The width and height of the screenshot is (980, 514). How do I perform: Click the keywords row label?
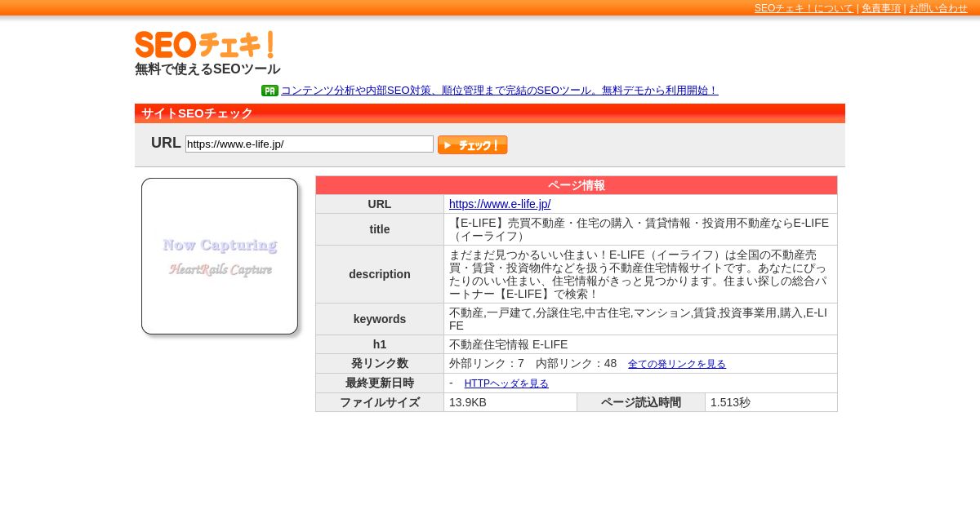click(x=380, y=319)
